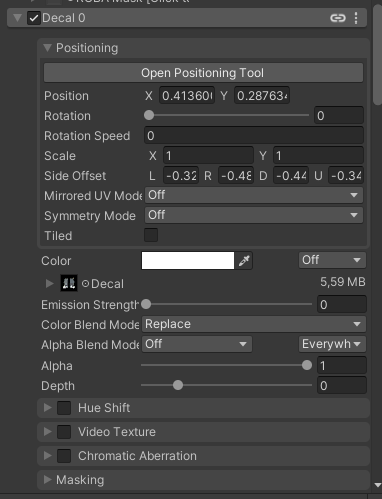Open the Symmetry Mode dropdown
Screen dimensions: 382x499
(254, 215)
